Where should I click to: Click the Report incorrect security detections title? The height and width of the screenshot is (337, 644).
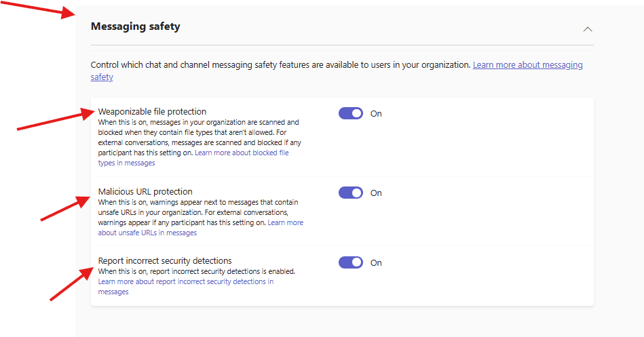(165, 260)
